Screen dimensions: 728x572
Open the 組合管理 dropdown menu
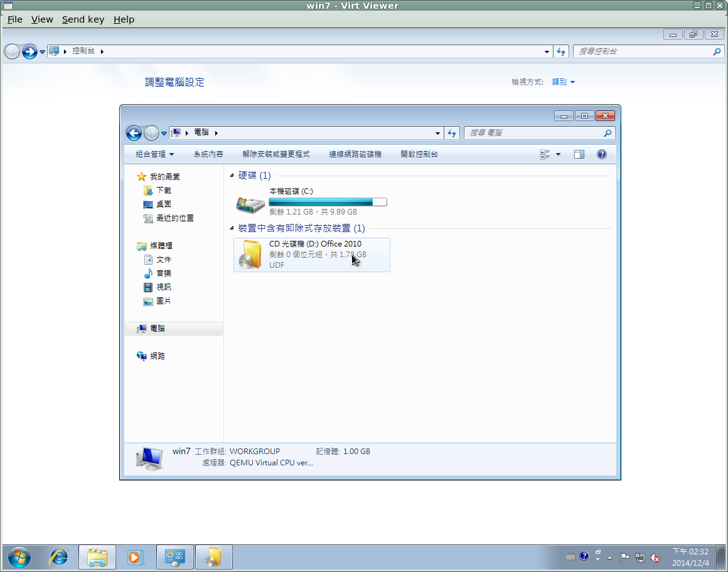point(152,154)
